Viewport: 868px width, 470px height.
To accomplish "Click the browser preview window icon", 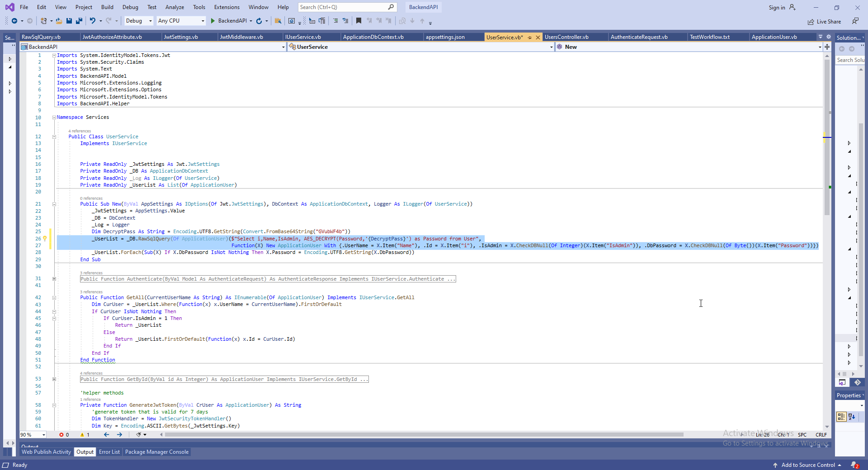I will [292, 21].
